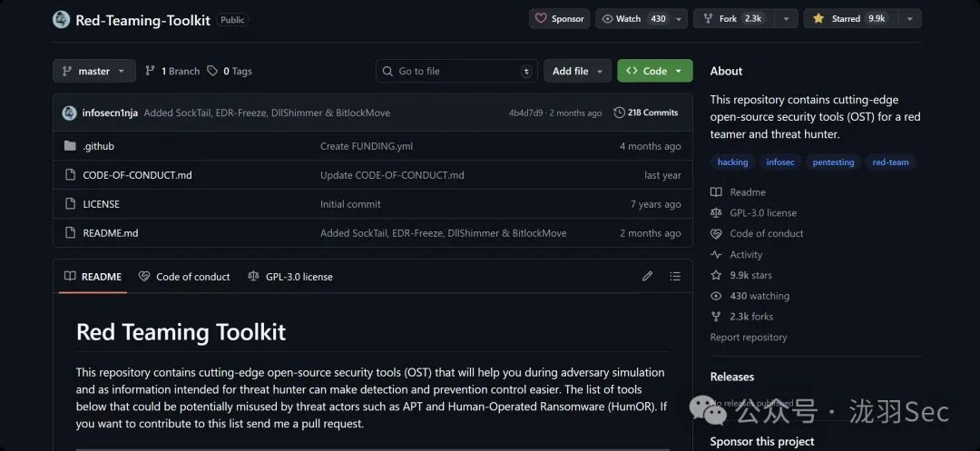The height and width of the screenshot is (451, 980).
Task: Select the hacking topic tag
Action: 732,162
